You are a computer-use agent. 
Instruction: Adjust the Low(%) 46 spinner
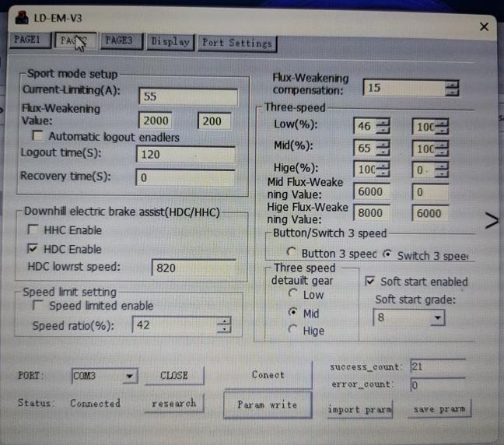pos(383,126)
